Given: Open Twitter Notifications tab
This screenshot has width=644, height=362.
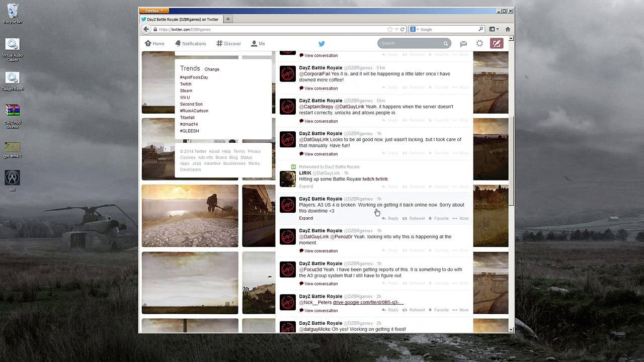Looking at the screenshot, I should coord(191,44).
